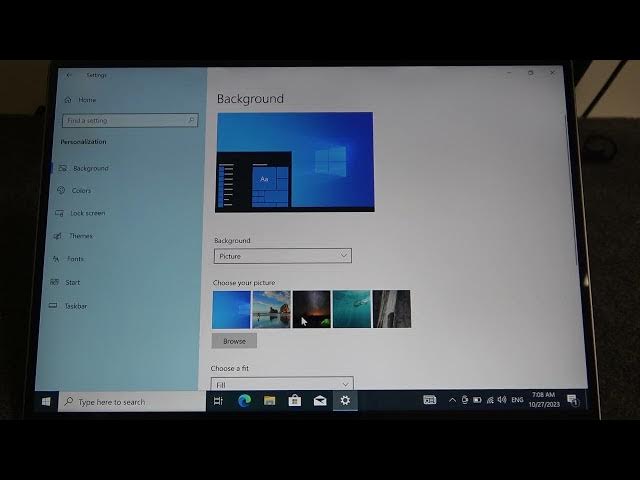Open the touch keyboard tray icon
Image resolution: width=640 pixels, height=480 pixels.
click(429, 400)
